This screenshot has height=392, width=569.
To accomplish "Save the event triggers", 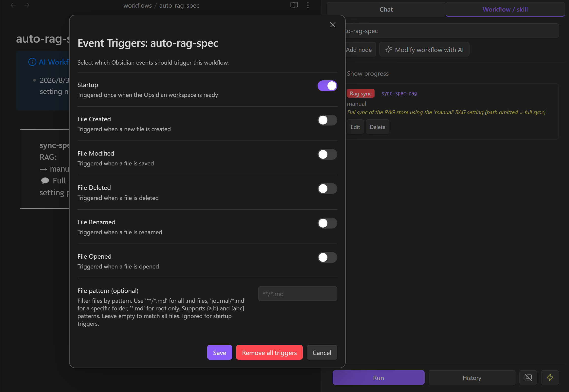I will (220, 353).
